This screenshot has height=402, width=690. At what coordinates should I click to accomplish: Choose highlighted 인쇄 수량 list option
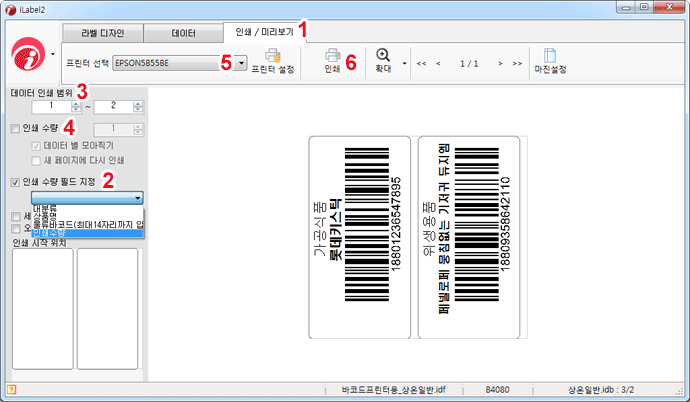pos(87,233)
